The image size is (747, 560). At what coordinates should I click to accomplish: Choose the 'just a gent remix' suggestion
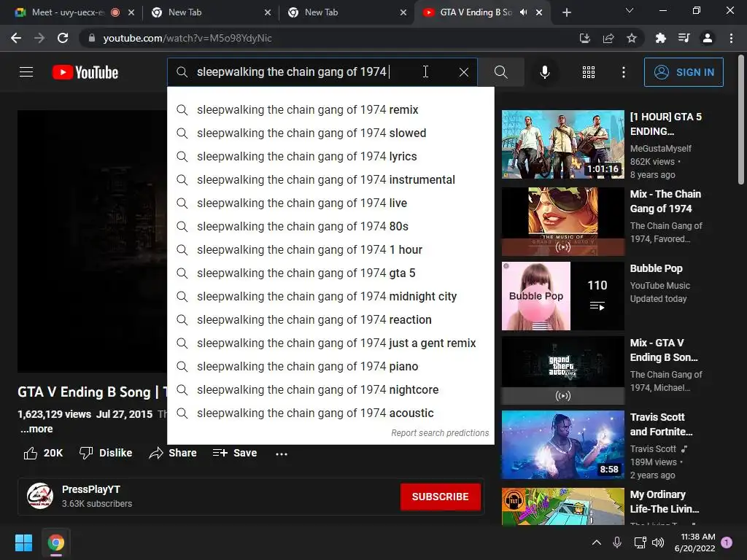click(x=330, y=343)
